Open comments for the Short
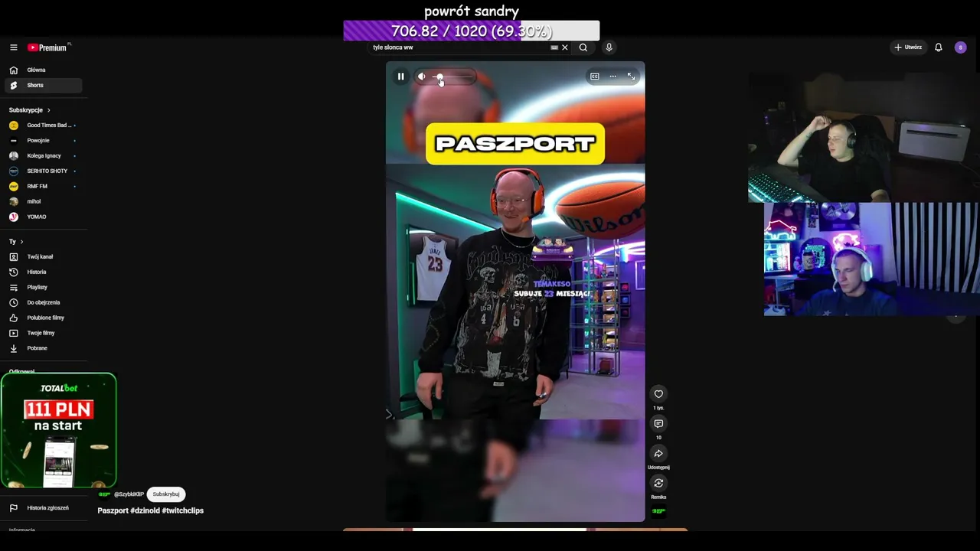The image size is (980, 551). pos(658,424)
